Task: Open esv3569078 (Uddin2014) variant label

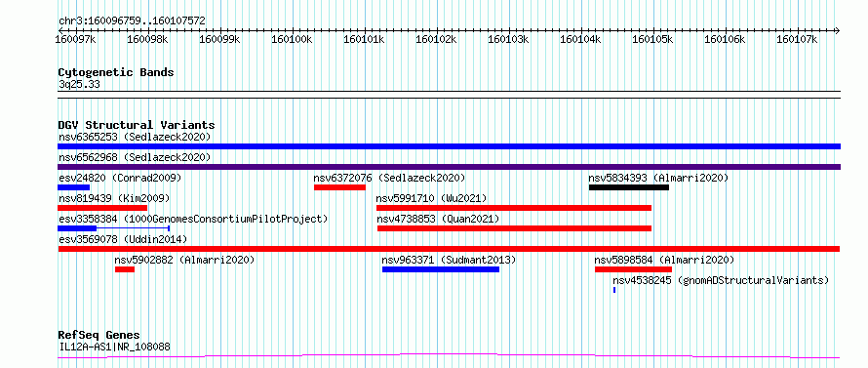Action: tap(123, 239)
